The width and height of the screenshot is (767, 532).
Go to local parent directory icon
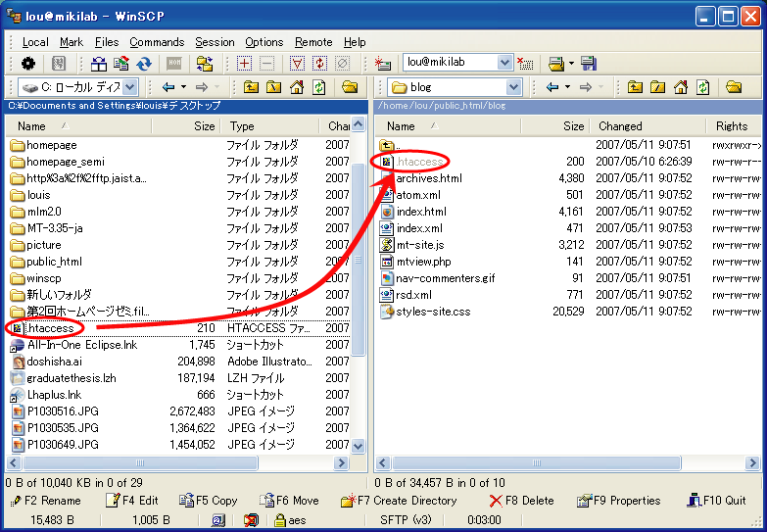point(251,87)
